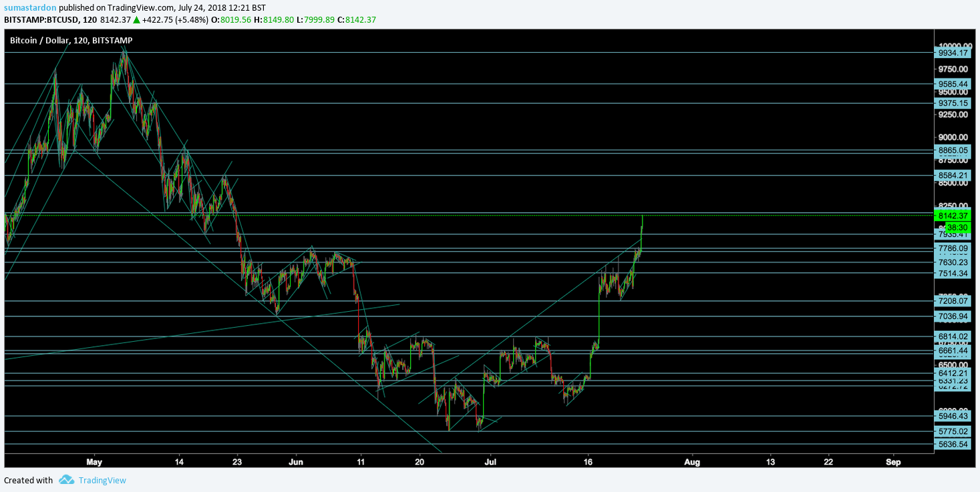Image resolution: width=980 pixels, height=492 pixels.
Task: Select the 8584.21 price level label
Action: [953, 176]
